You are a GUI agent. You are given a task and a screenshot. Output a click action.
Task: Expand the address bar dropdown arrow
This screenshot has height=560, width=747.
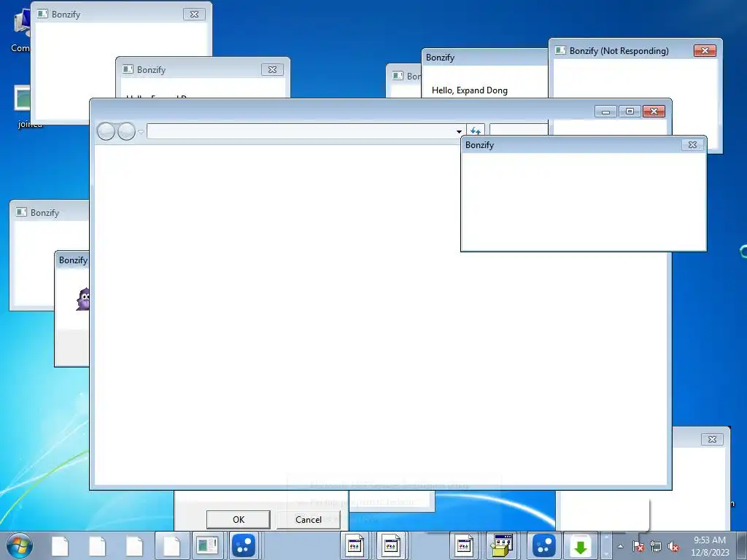click(x=459, y=131)
